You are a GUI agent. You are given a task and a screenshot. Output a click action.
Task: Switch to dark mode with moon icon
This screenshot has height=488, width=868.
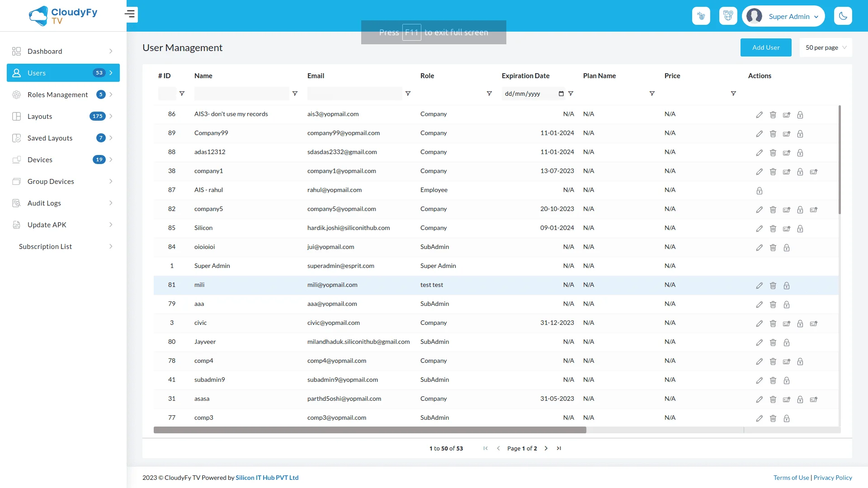[843, 16]
